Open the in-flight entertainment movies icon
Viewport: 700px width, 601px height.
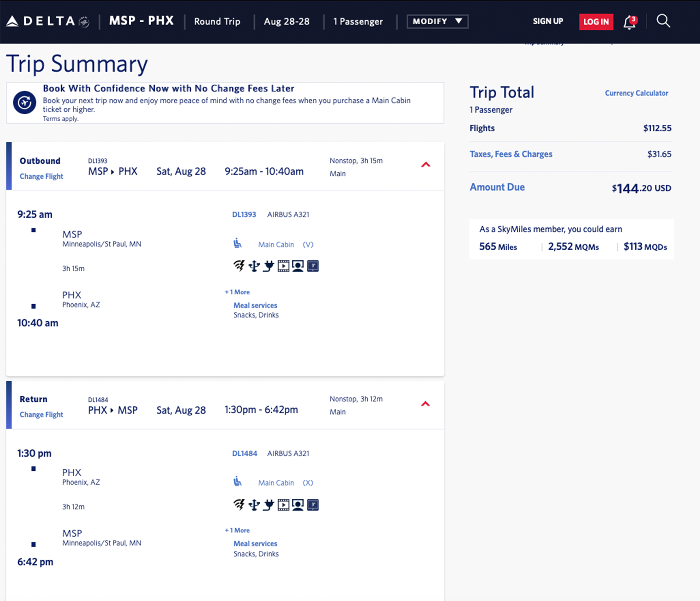(283, 266)
